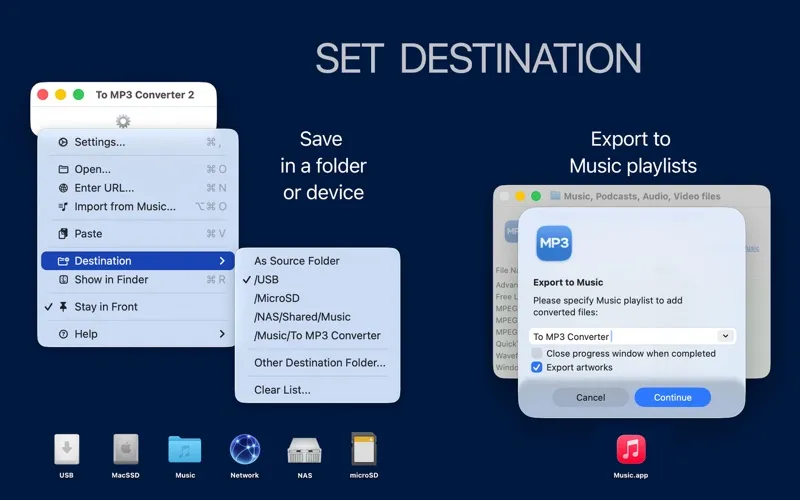
Task: Click the Settings circular icon in menu
Action: [63, 142]
